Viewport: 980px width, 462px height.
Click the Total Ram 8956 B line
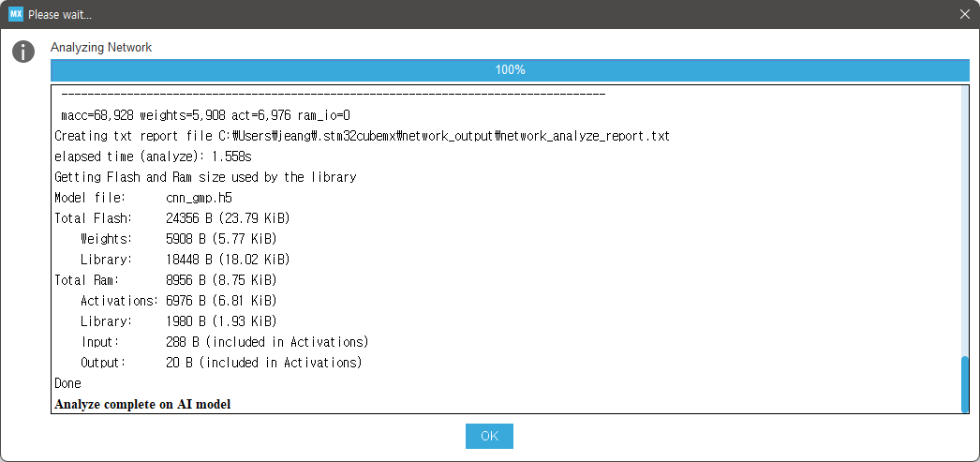click(x=166, y=279)
